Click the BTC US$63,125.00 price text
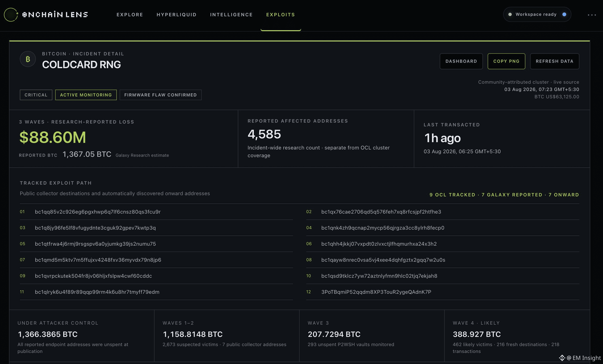The height and width of the screenshot is (364, 603). [557, 97]
